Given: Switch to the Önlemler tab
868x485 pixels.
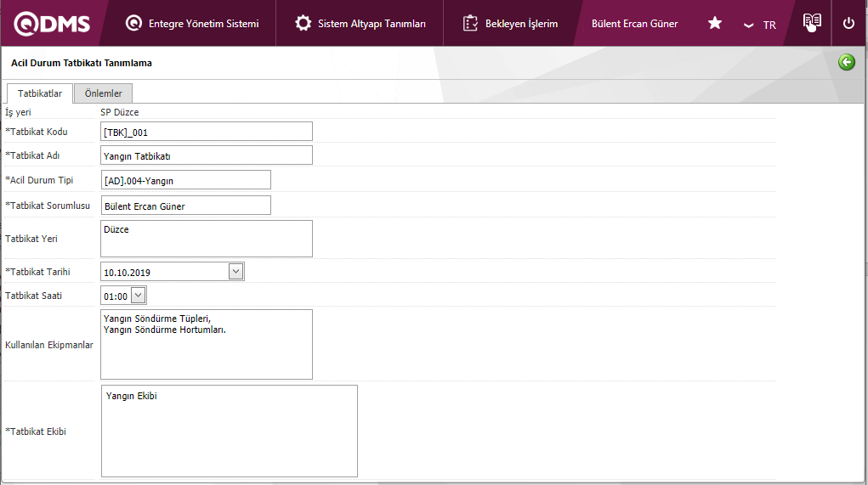Looking at the screenshot, I should click(103, 93).
